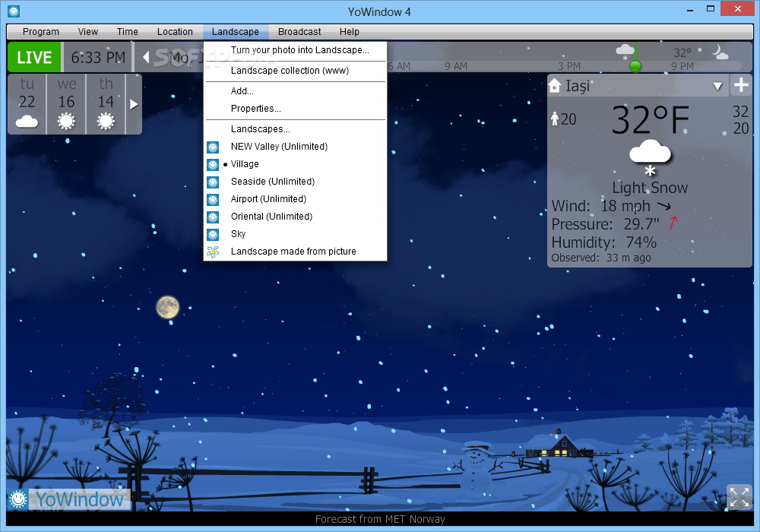Go to previous day arrow
Image resolution: width=760 pixels, height=532 pixels.
tap(146, 57)
